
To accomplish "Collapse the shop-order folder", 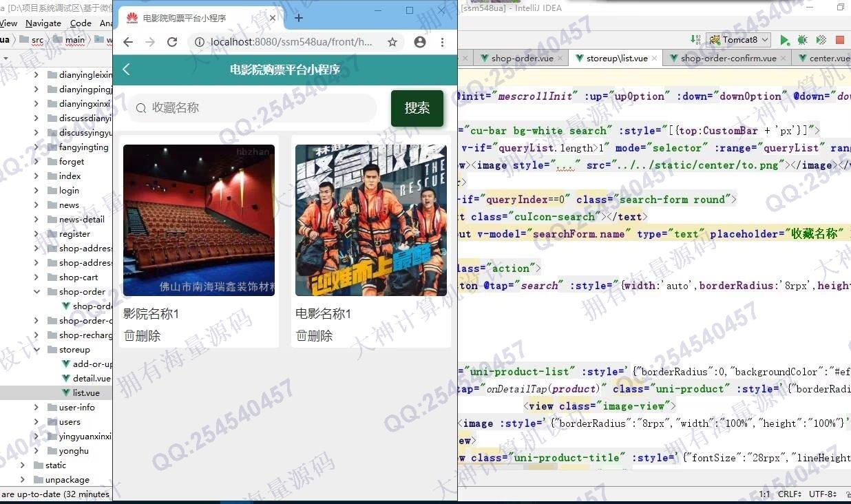I will [x=36, y=291].
